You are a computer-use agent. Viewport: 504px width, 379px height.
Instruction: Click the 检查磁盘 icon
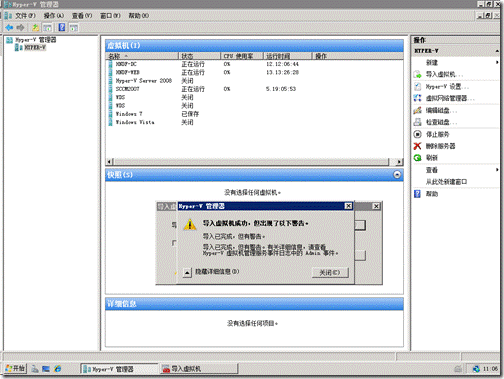(417, 122)
